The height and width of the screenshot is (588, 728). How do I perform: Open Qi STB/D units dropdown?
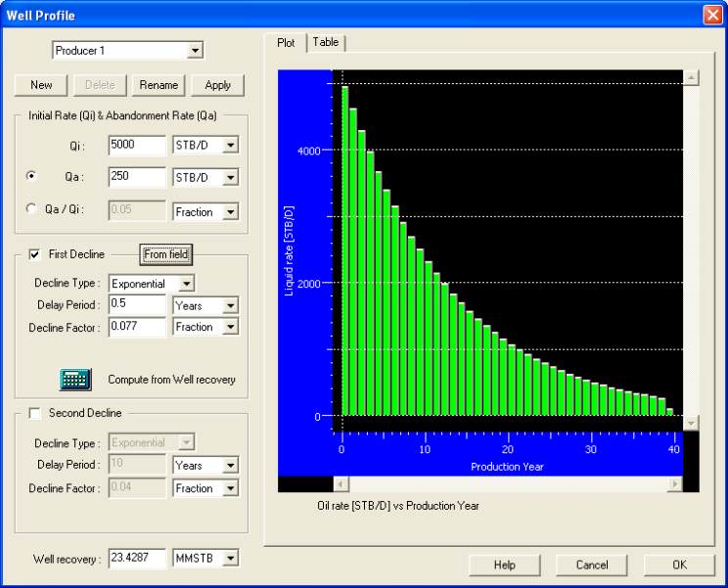pos(230,146)
